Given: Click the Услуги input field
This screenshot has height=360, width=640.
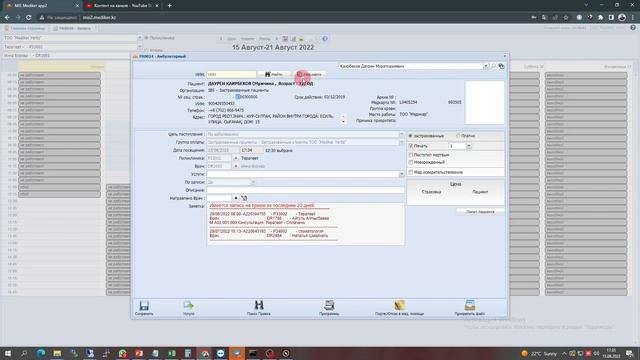Looking at the screenshot, I should click(302, 174).
